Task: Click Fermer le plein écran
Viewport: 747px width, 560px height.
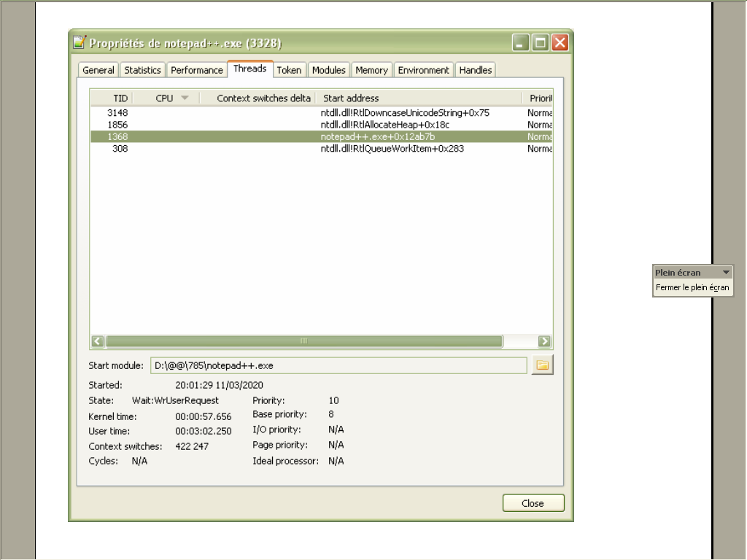Action: (x=692, y=287)
